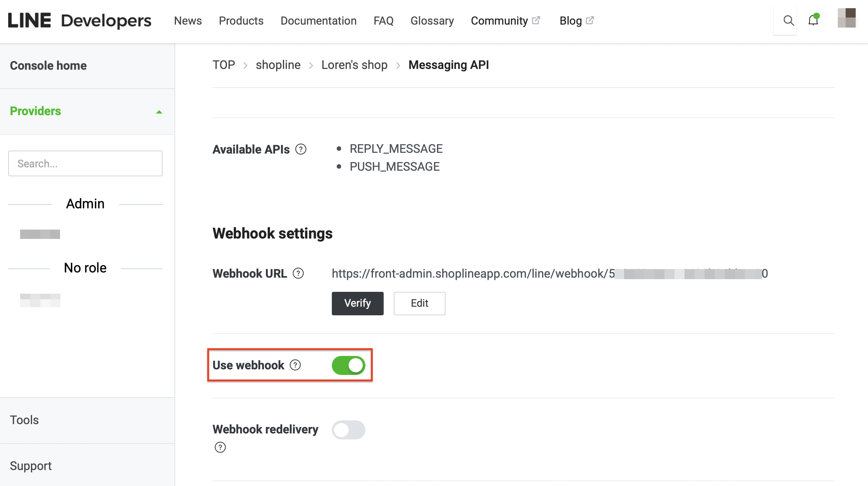Image resolution: width=868 pixels, height=486 pixels.
Task: Click the Messaging API breadcrumb
Action: click(x=449, y=65)
